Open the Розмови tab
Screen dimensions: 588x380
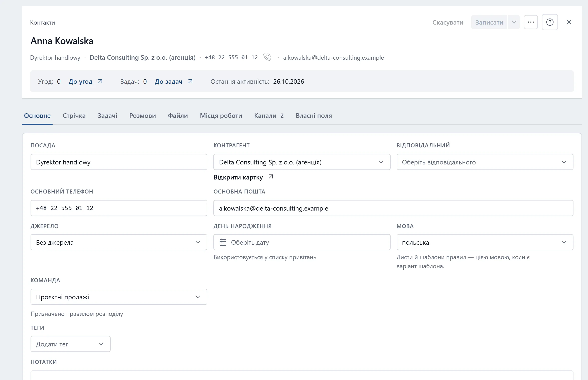[x=142, y=116]
